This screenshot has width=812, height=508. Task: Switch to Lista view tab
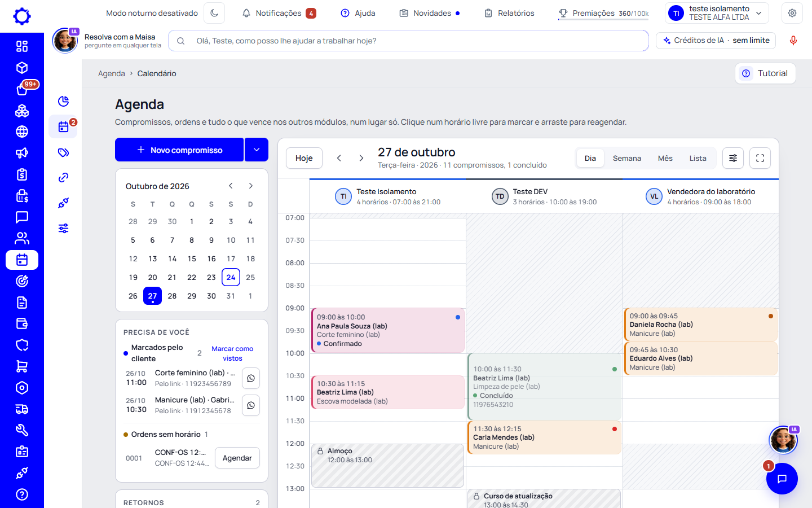pos(698,158)
